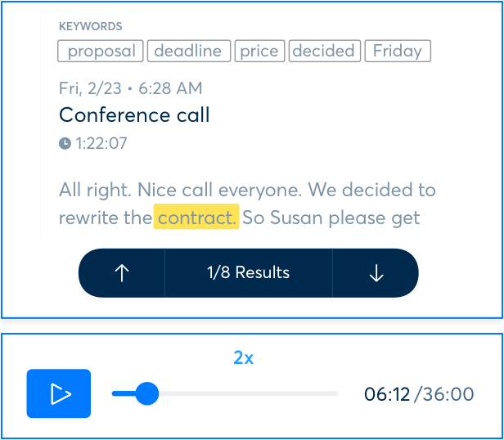Click the clock icon beside the duration

pyautogui.click(x=65, y=143)
